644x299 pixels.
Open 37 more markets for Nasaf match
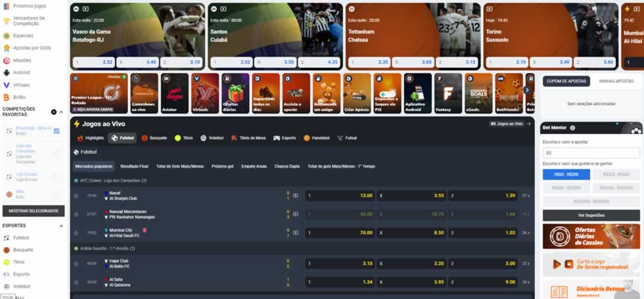point(526,196)
